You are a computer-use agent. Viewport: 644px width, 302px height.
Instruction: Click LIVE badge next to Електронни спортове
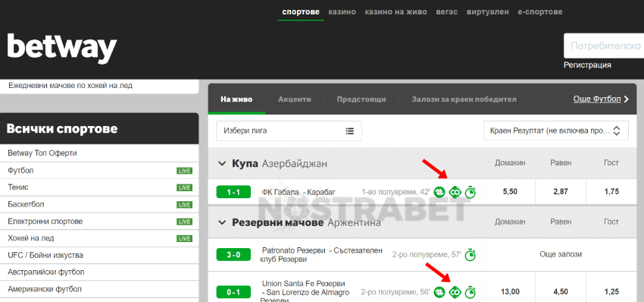pyautogui.click(x=184, y=222)
